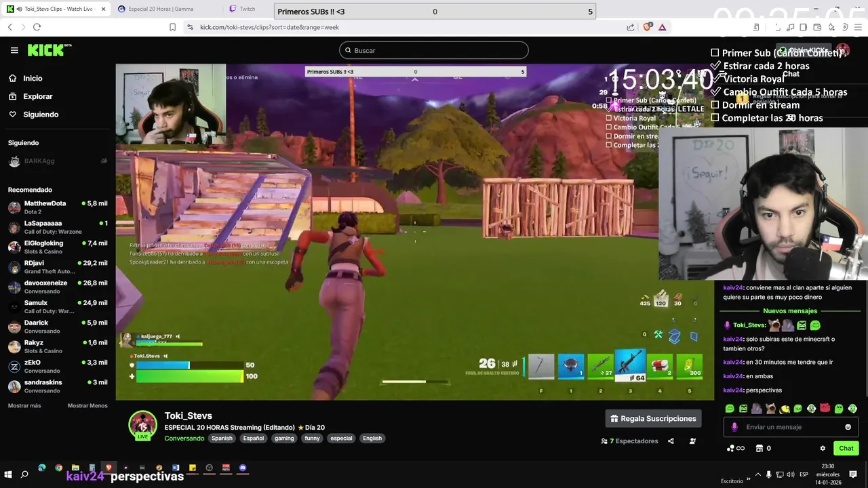This screenshot has width=868, height=488.
Task: Click Mostrar Menos under Recomendado
Action: click(x=87, y=405)
